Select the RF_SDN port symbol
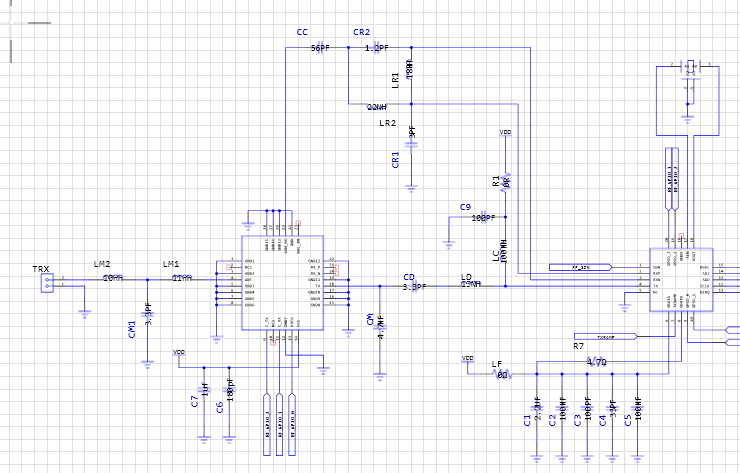Screen dimensions: 740x473 [x=581, y=268]
